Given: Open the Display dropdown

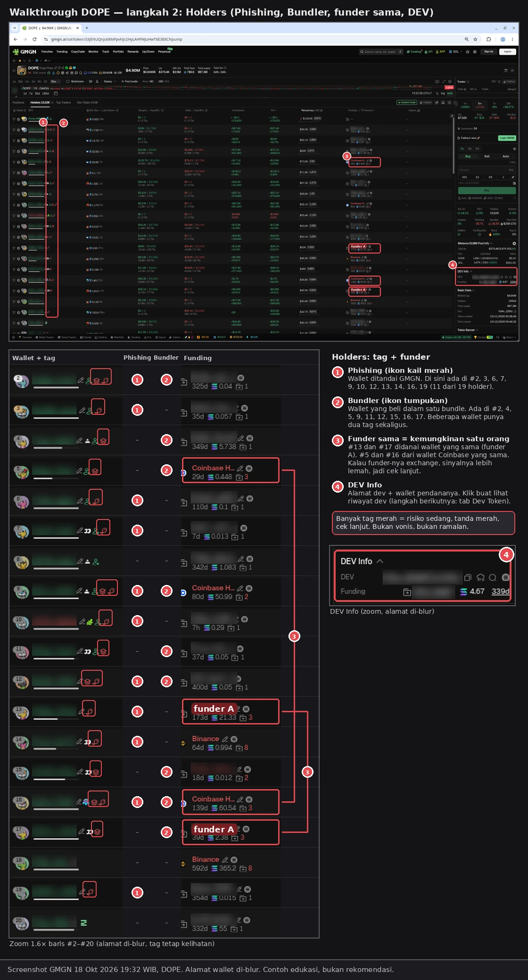Looking at the screenshot, I should (x=109, y=82).
